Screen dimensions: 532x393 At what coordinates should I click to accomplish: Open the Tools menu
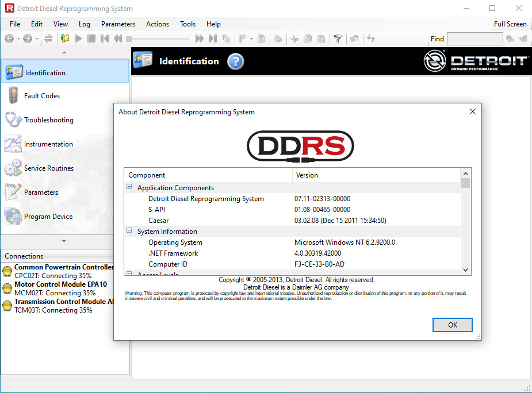[x=187, y=24]
